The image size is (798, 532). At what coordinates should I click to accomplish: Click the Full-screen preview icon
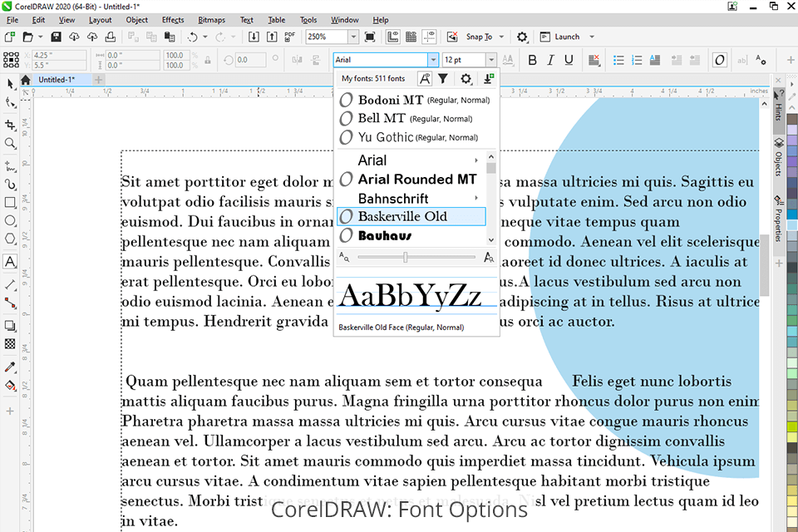tap(370, 37)
